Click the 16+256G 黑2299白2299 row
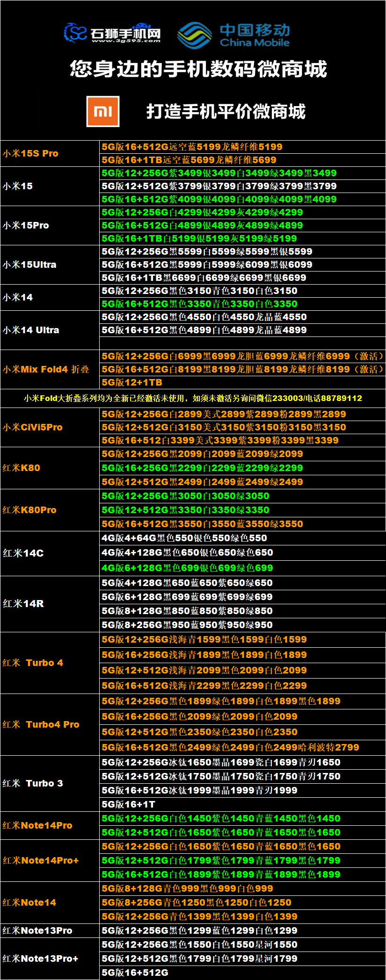The width and height of the screenshot is (386, 980). 243,468
